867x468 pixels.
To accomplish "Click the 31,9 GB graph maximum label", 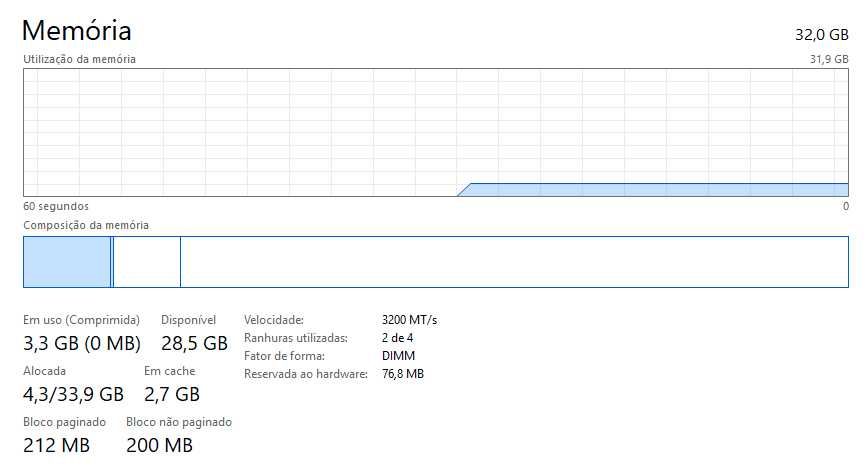I will coord(828,59).
